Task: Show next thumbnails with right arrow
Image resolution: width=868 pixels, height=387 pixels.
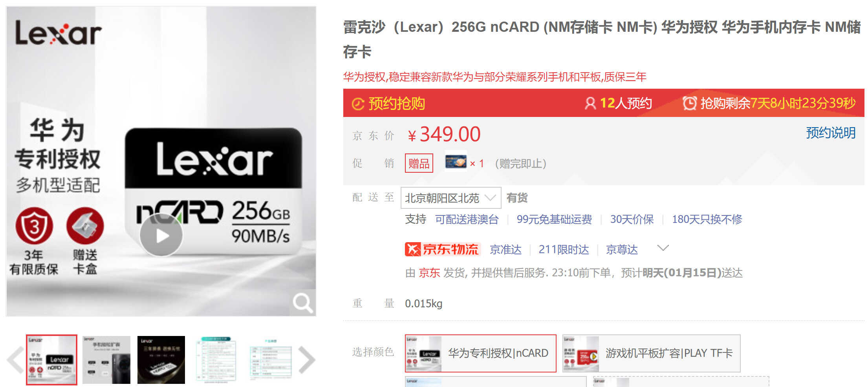Action: pos(306,360)
